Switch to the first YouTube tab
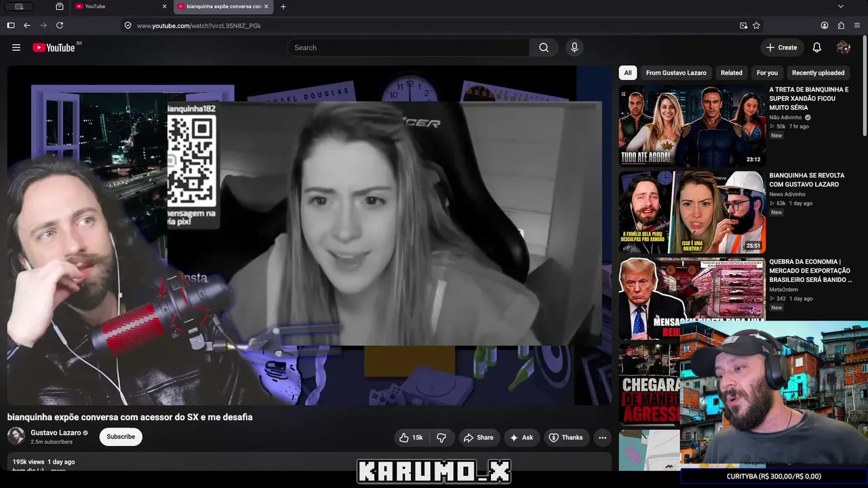 pyautogui.click(x=121, y=7)
